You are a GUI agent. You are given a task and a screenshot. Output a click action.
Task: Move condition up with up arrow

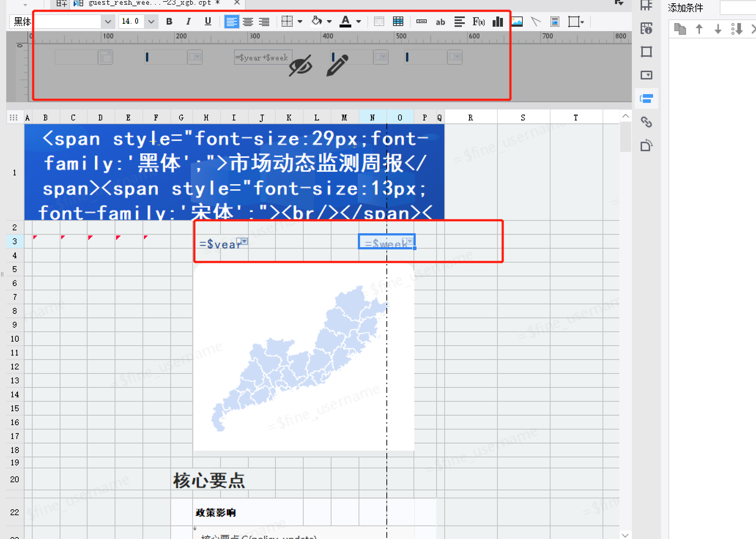tap(699, 29)
